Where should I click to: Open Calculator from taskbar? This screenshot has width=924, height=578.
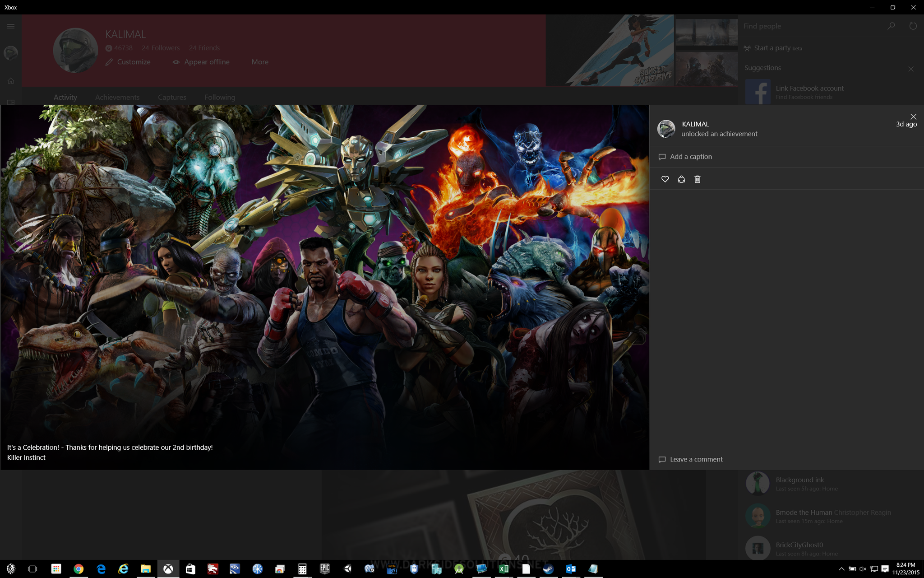[302, 569]
